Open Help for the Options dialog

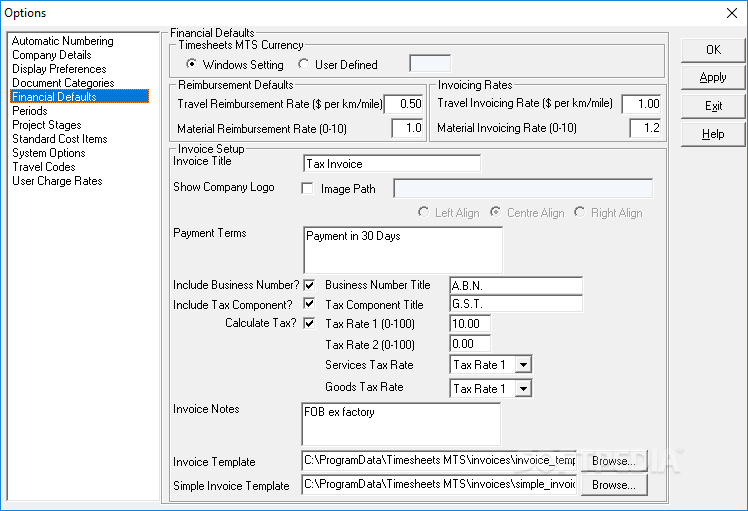coord(713,134)
